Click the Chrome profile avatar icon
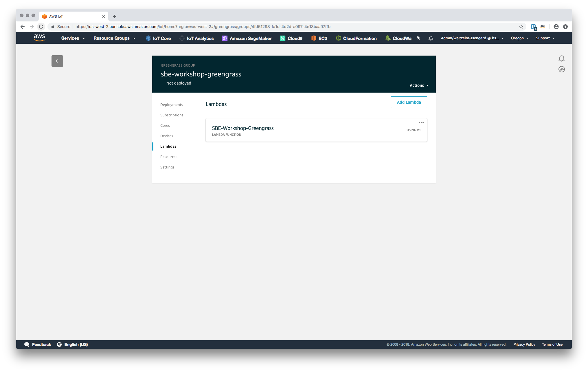This screenshot has height=372, width=588. (556, 27)
